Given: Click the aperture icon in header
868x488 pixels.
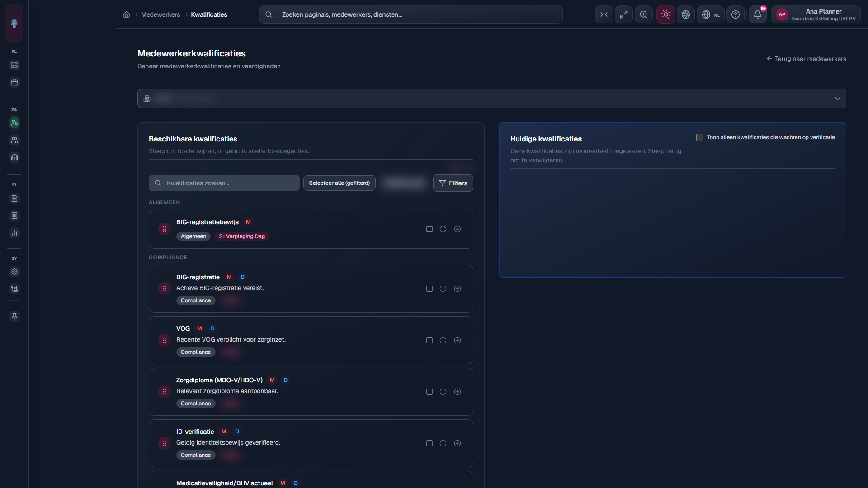Looking at the screenshot, I should [x=686, y=14].
